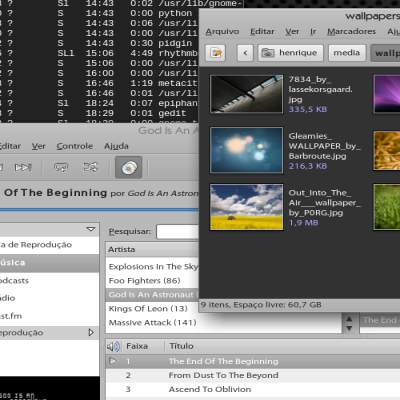Open Arquivo menu in wallpapers window
The width and height of the screenshot is (400, 400).
pos(222,32)
